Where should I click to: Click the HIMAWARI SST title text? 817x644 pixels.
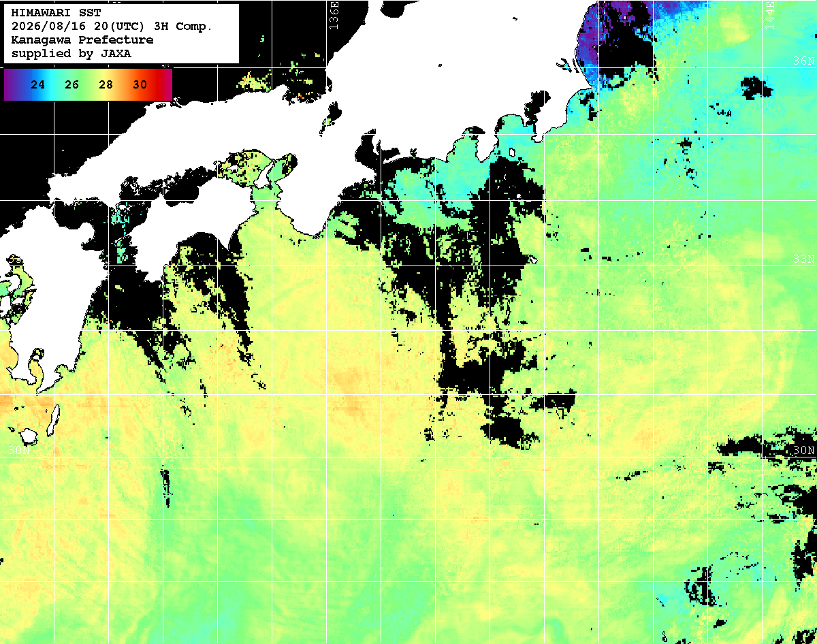point(56,13)
